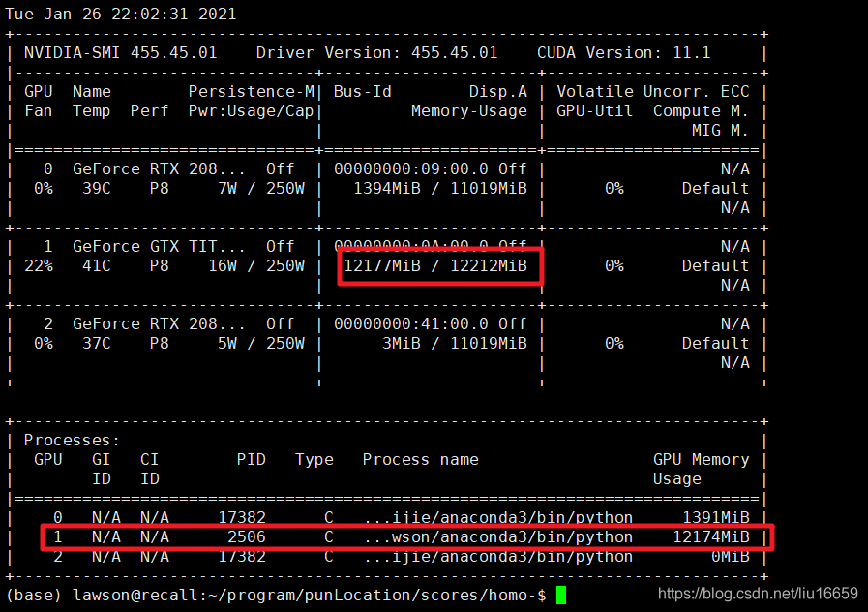Click the GeForce RTX 208 GPU 0 name
Image resolution: width=868 pixels, height=612 pixels.
[155, 168]
